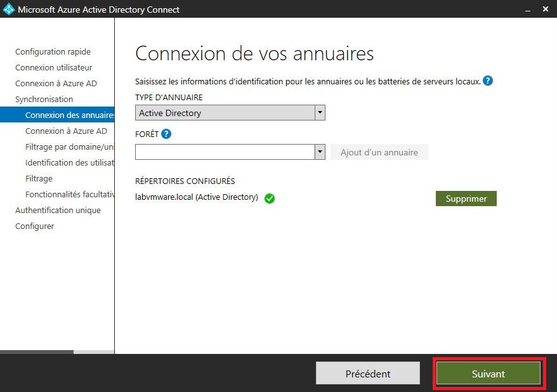The height and width of the screenshot is (392, 557).
Task: Click the Azure AD Connect logo icon
Action: 8,9
